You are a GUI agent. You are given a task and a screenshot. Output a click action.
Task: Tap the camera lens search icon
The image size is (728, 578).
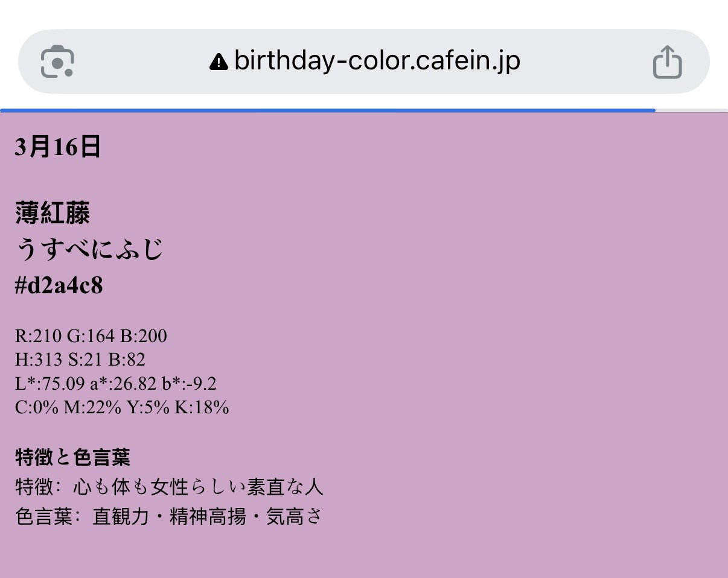pos(57,62)
